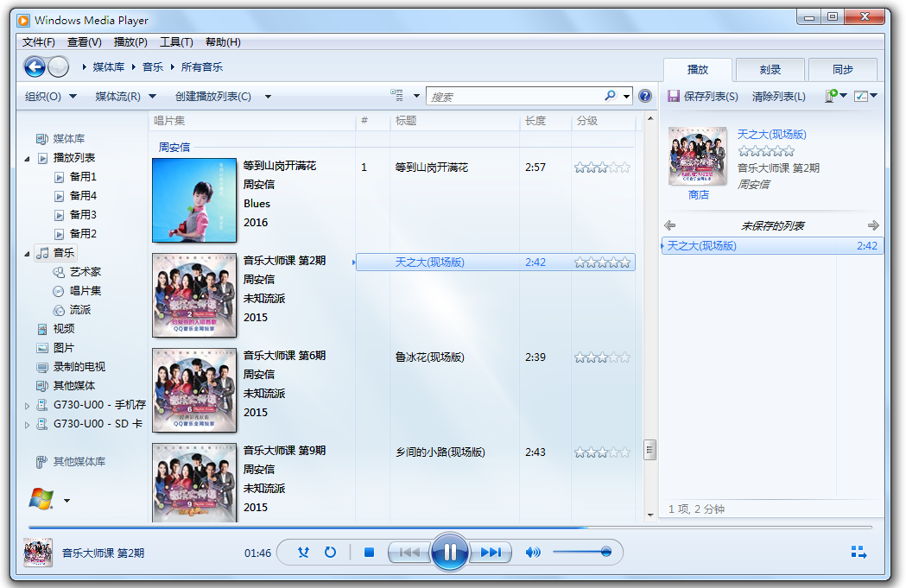This screenshot has width=906, height=588.
Task: Go to previous list with left arrow
Action: [x=670, y=225]
